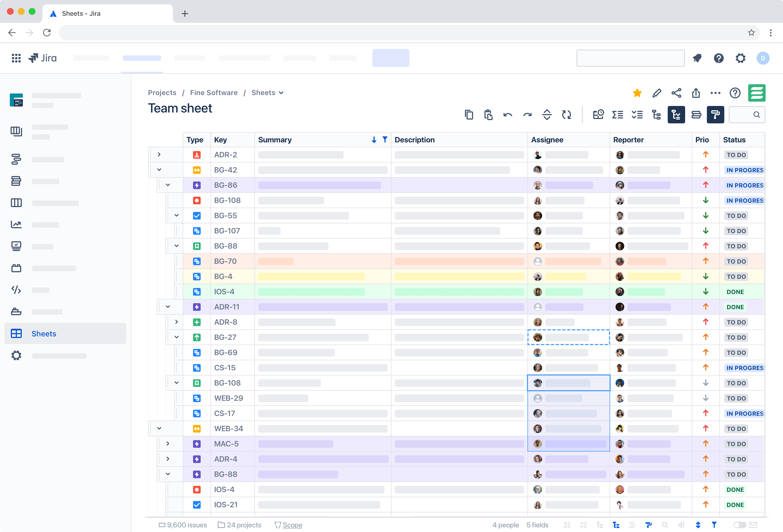
Task: Click the paste clipboard icon
Action: [x=488, y=115]
